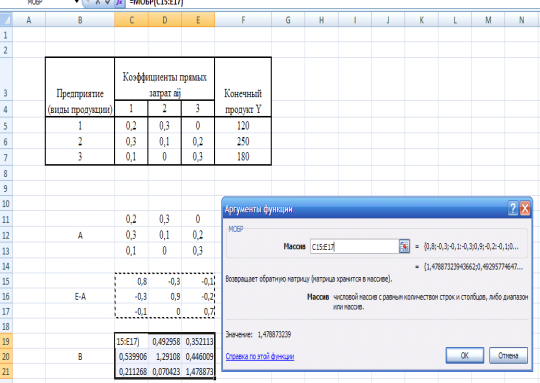This screenshot has height=383, width=540.
Task: Click the dialog help question mark button
Action: [513, 208]
